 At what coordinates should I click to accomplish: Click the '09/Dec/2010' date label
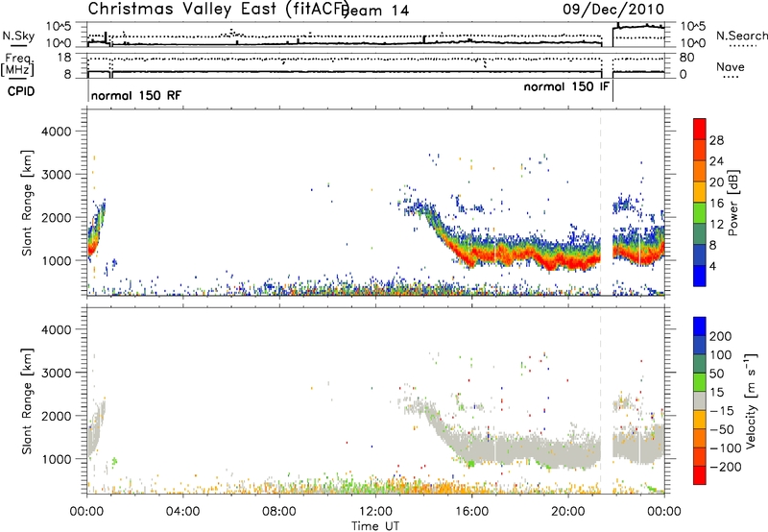(x=613, y=9)
